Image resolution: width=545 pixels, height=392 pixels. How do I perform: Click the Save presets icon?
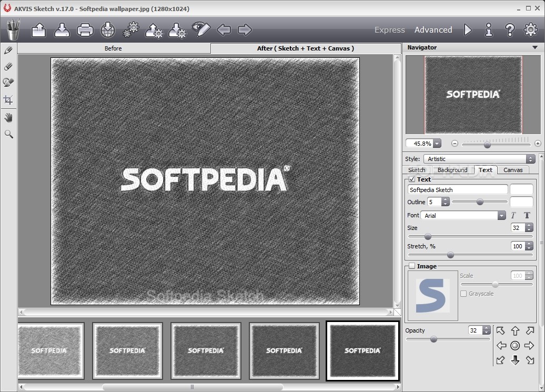pyautogui.click(x=177, y=30)
